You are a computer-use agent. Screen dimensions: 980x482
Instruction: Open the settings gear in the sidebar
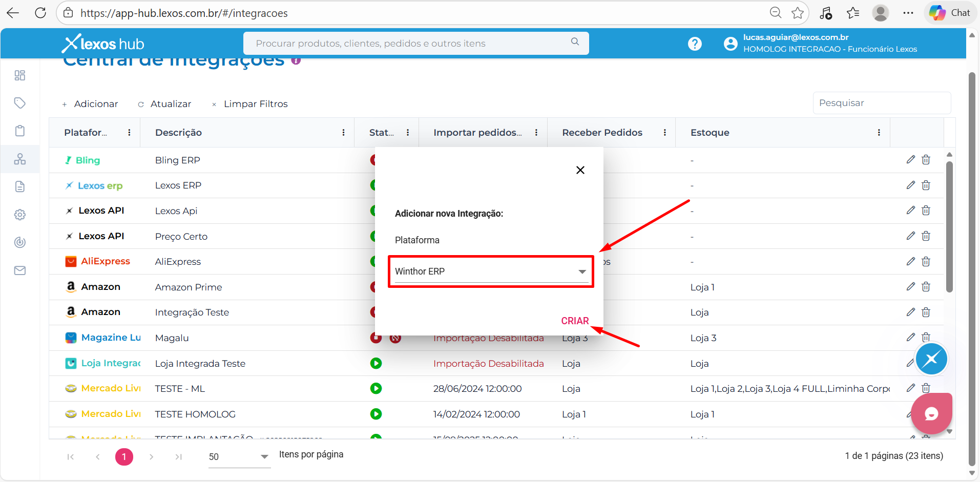[20, 215]
